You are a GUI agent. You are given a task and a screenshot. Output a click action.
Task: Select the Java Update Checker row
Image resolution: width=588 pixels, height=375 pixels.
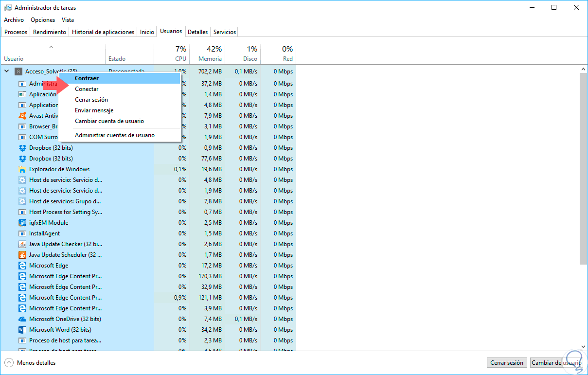(x=148, y=244)
